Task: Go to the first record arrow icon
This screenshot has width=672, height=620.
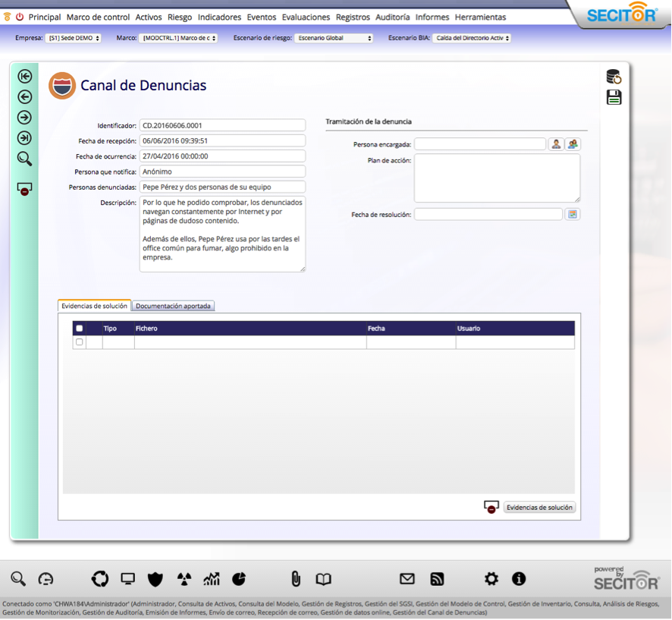Action: [24, 76]
